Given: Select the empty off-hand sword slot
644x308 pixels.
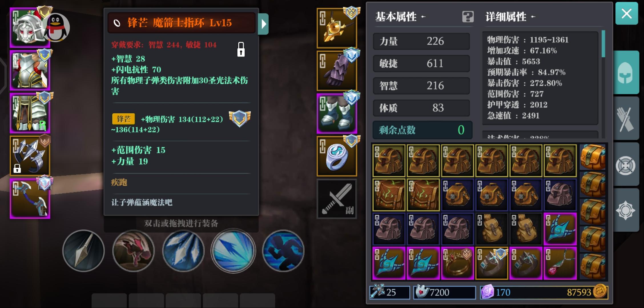Looking at the screenshot, I should pyautogui.click(x=337, y=199).
